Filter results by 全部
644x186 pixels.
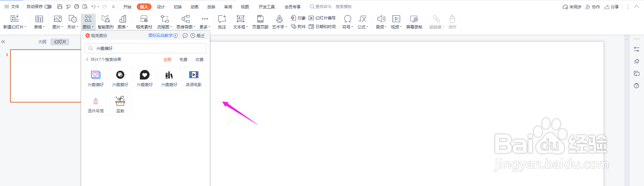coord(167,60)
